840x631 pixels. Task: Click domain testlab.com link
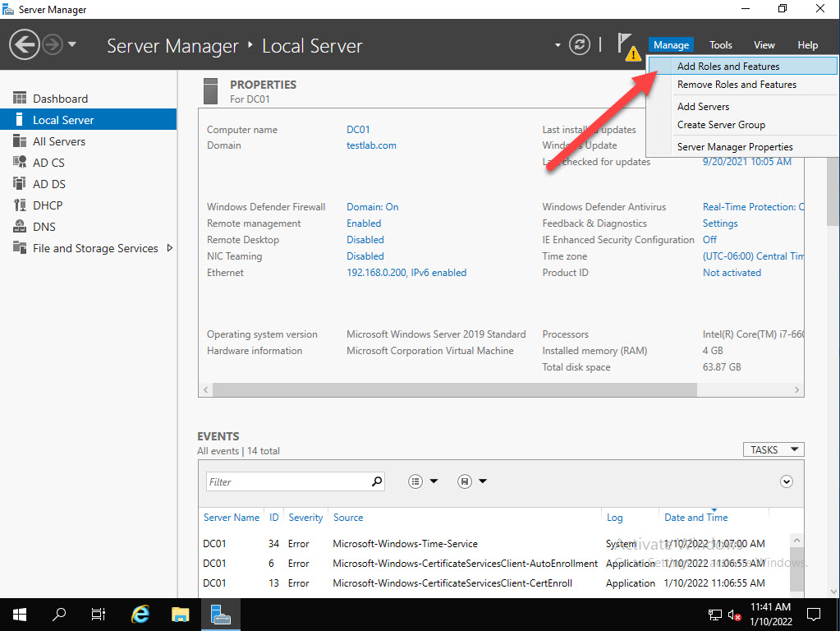tap(371, 145)
